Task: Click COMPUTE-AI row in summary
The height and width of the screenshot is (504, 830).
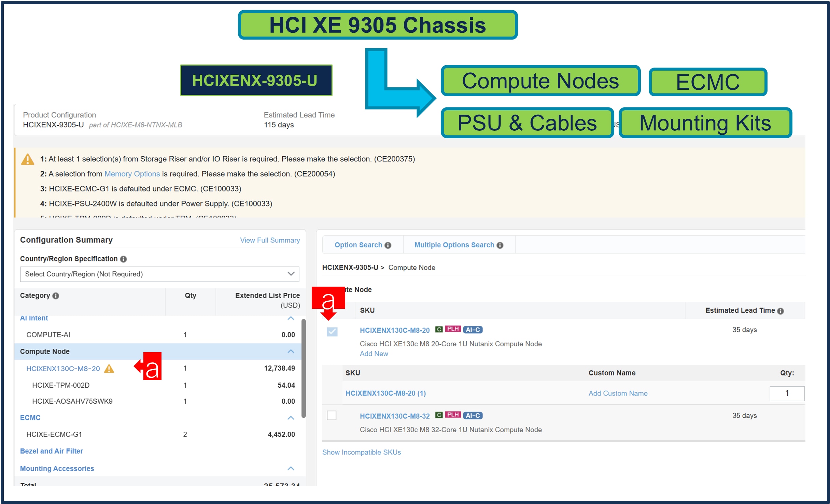Action: (158, 335)
